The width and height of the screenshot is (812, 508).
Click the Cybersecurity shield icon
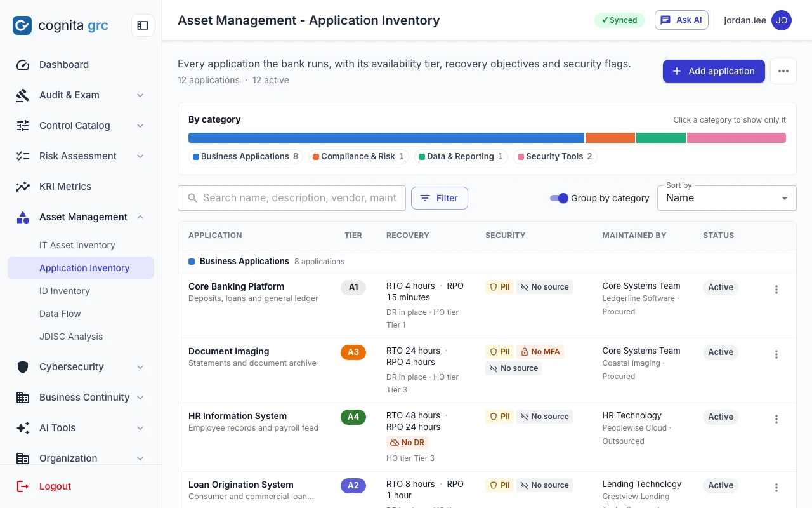coord(23,367)
